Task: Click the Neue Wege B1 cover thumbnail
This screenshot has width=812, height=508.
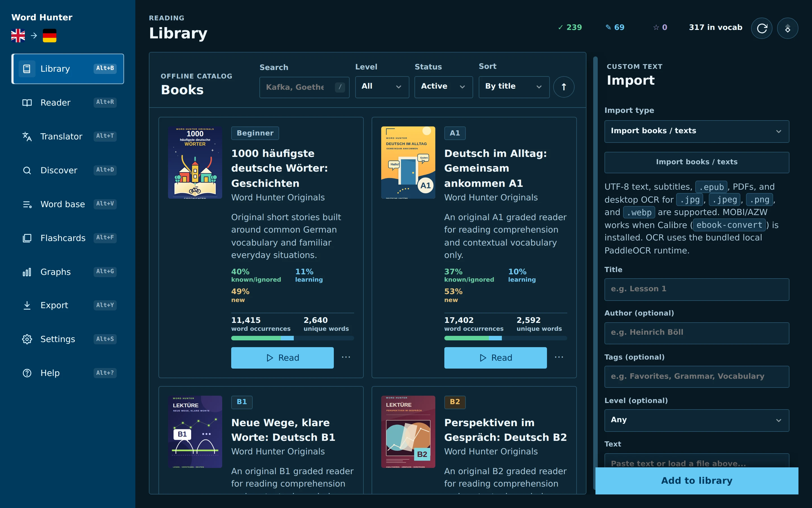Action: point(195,432)
